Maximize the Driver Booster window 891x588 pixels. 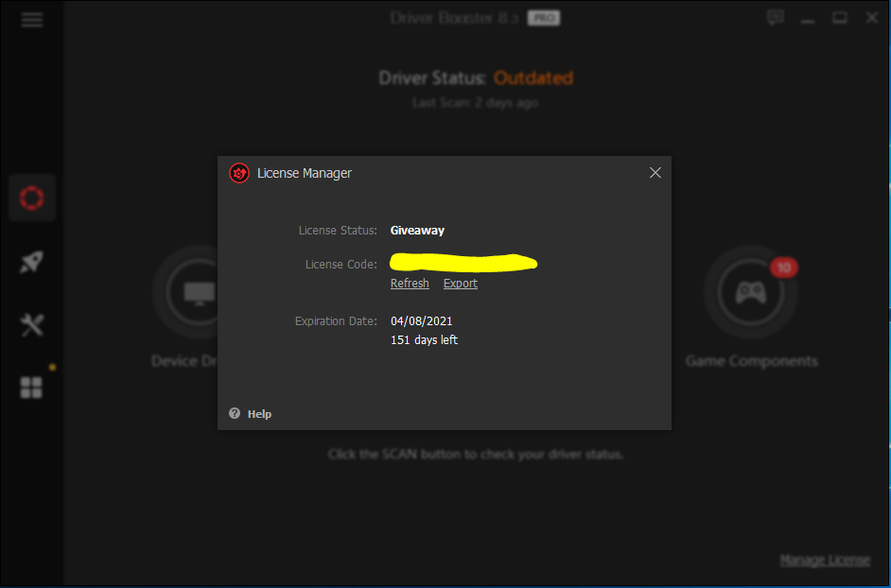(x=839, y=18)
